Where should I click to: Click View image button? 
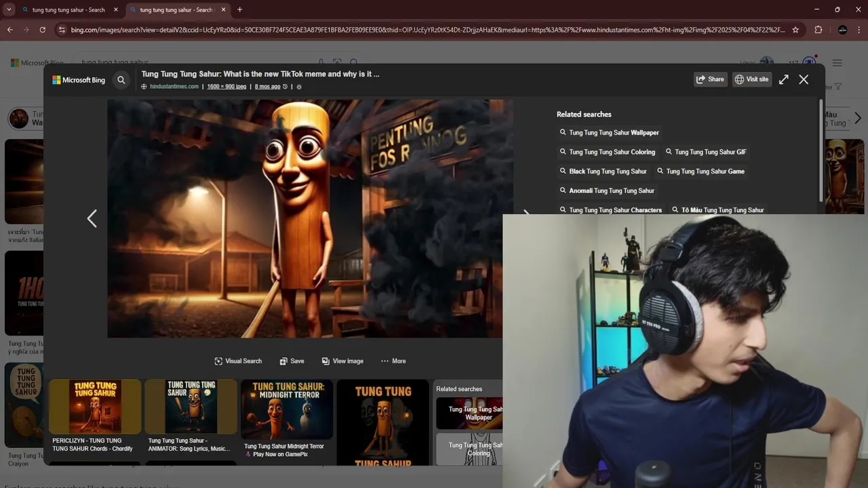tap(342, 361)
